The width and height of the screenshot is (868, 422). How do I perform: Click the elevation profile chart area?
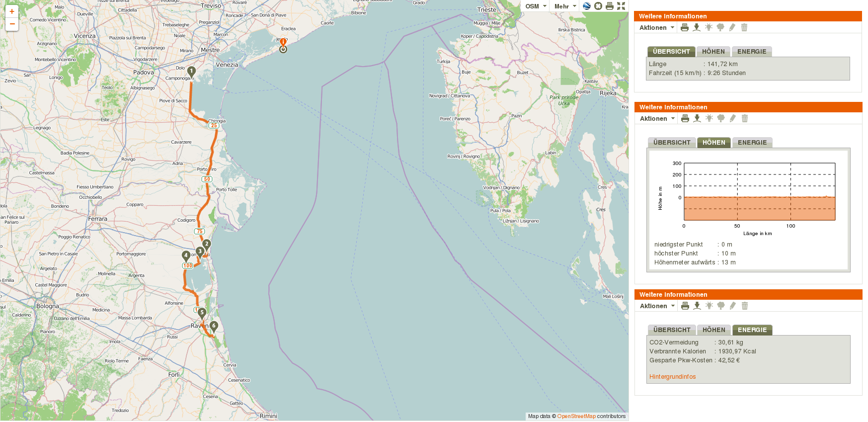tap(760, 192)
